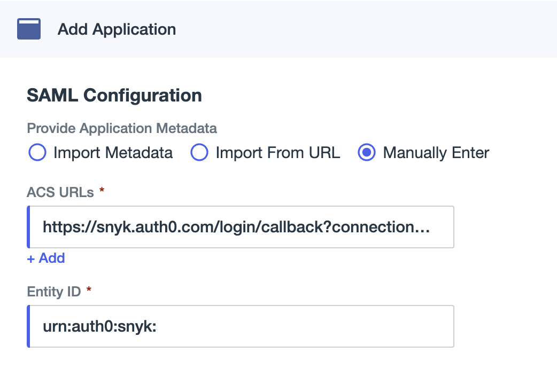
Task: Click the selected Manually Enter radio circle
Action: [367, 153]
